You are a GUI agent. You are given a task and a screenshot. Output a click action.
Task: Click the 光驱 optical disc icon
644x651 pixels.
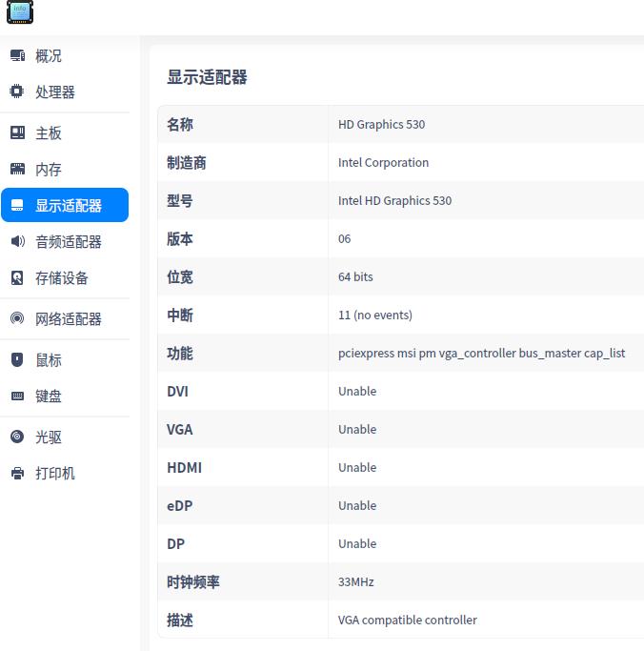tap(17, 437)
